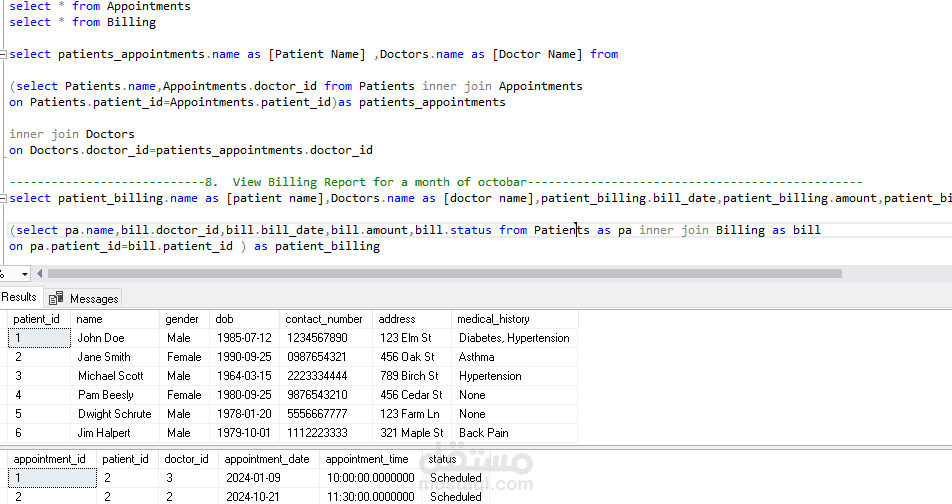
Task: Select the Dwight Schrute name cell
Action: pyautogui.click(x=112, y=414)
